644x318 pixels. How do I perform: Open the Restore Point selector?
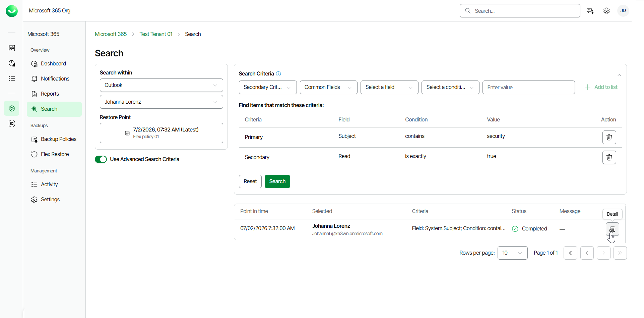tap(161, 133)
